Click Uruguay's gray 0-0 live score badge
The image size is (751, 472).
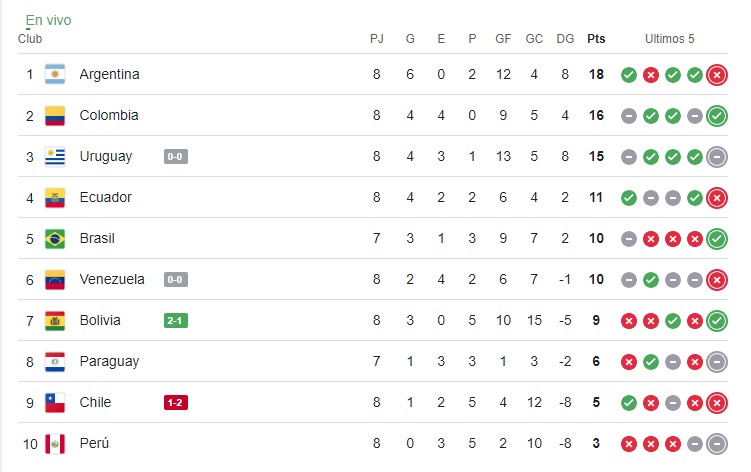pyautogui.click(x=176, y=157)
